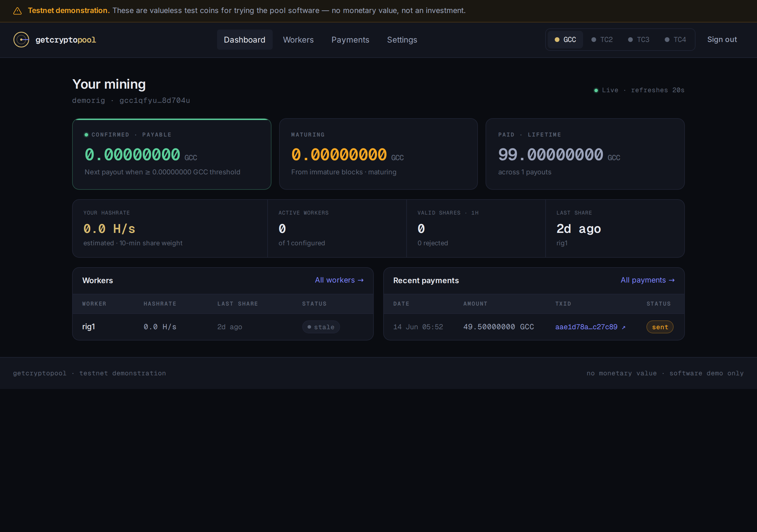This screenshot has width=757, height=532.
Task: Click the wallet address gcc1qfyu…8d704u
Action: pyautogui.click(x=155, y=100)
